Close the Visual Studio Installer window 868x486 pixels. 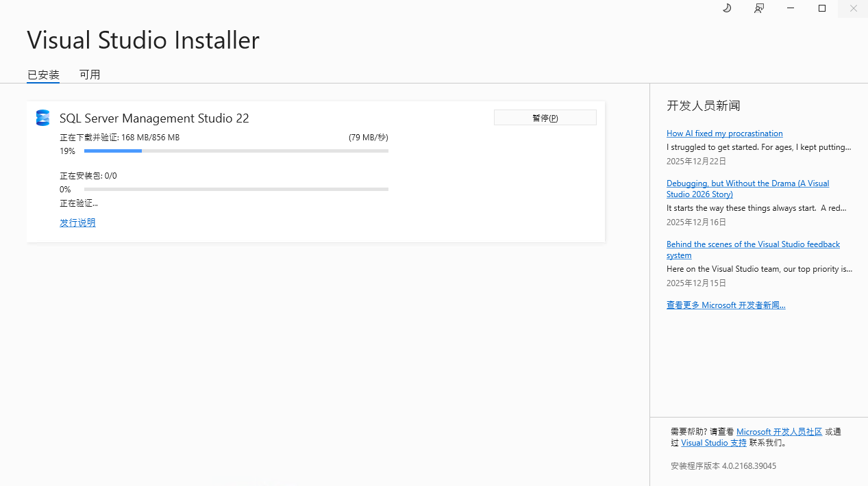click(853, 8)
